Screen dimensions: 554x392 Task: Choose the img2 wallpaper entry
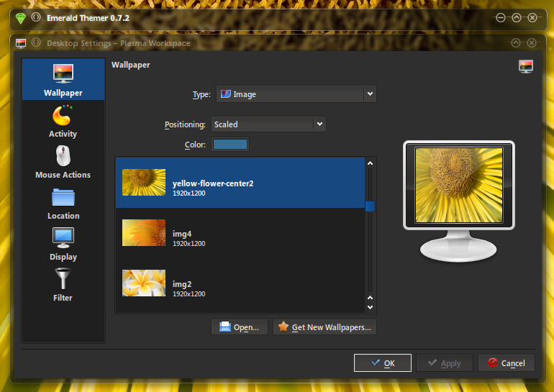click(x=240, y=283)
